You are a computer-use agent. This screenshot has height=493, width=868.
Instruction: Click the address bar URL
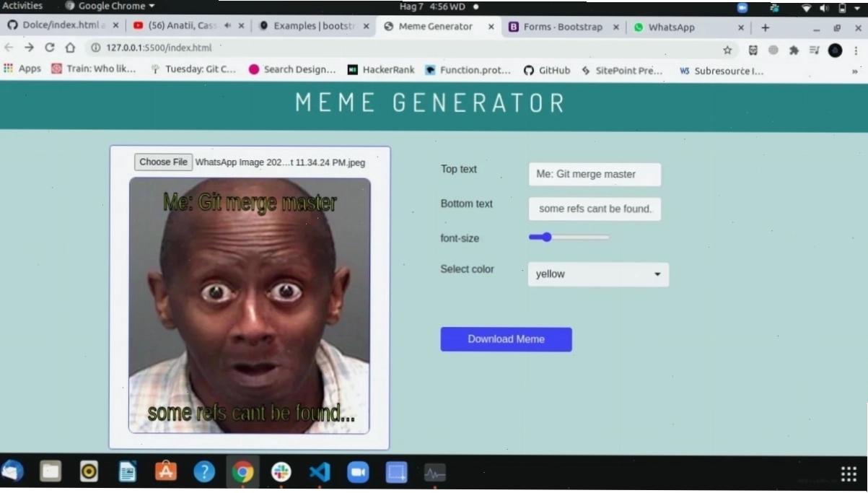tap(159, 48)
